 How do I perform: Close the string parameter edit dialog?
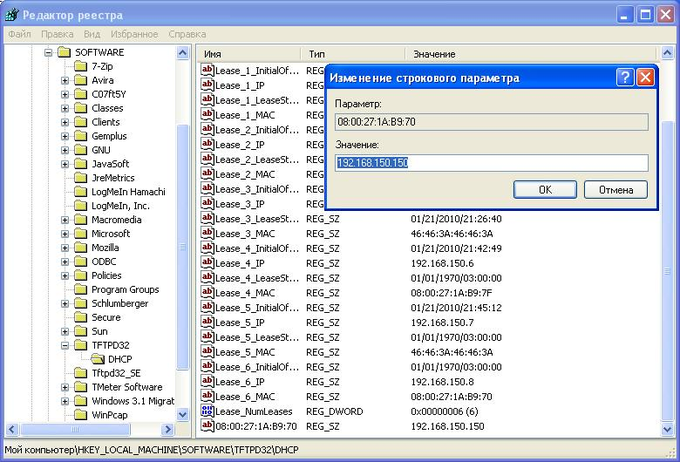[x=646, y=78]
